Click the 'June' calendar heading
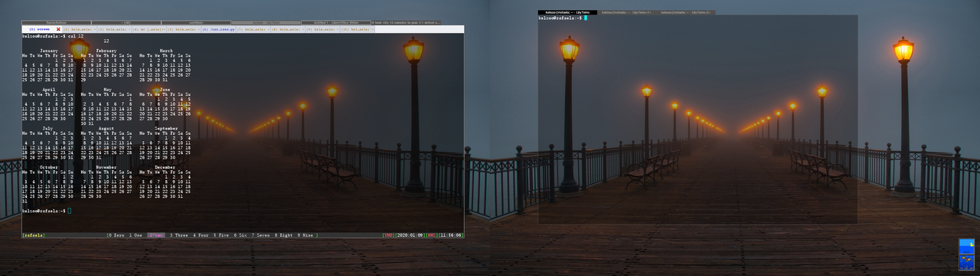The height and width of the screenshot is (276, 980). tap(165, 89)
